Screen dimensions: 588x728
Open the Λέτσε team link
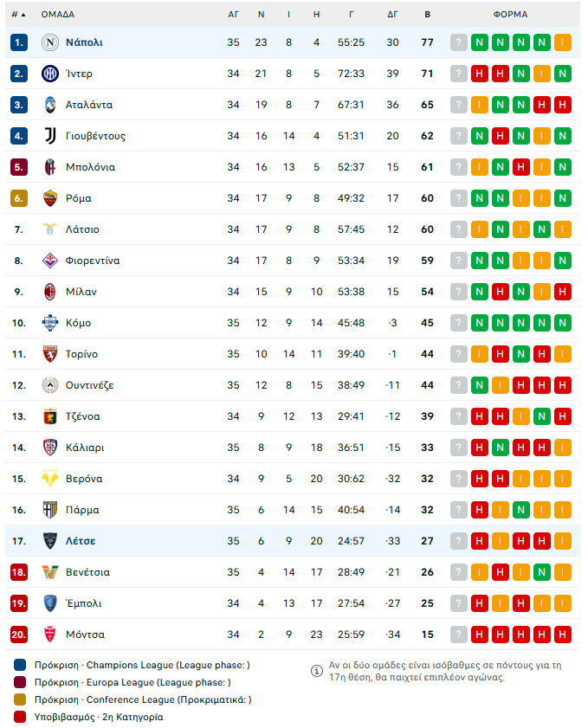[81, 541]
